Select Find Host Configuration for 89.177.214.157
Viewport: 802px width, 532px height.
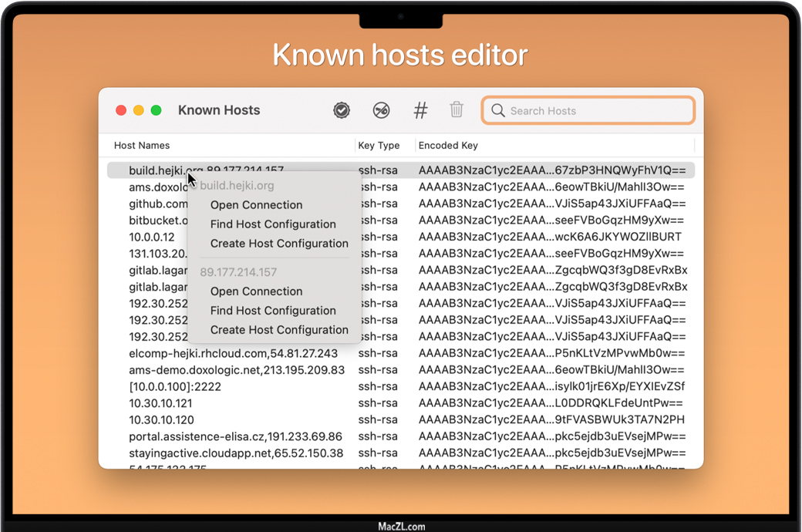(273, 311)
